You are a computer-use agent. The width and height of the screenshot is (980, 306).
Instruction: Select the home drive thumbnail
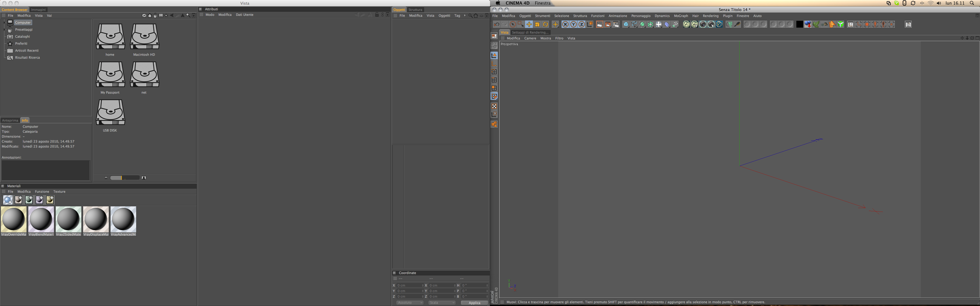(110, 37)
